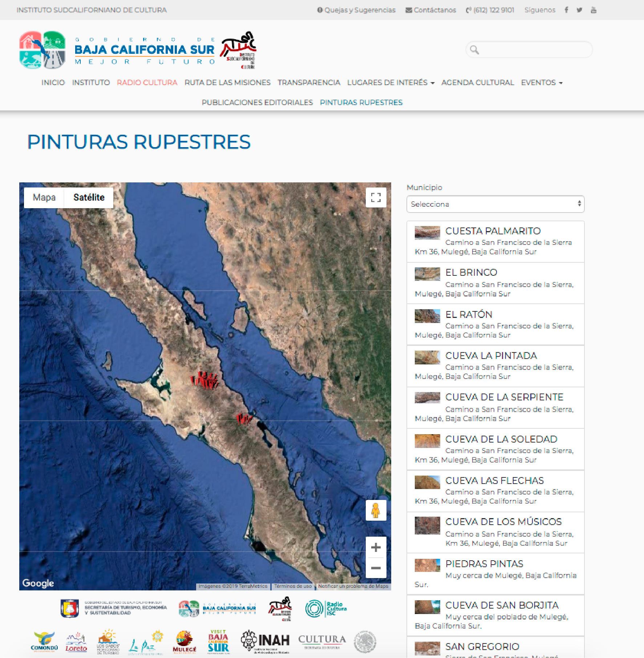This screenshot has width=644, height=658.
Task: Open the Twitter social icon
Action: pyautogui.click(x=579, y=10)
